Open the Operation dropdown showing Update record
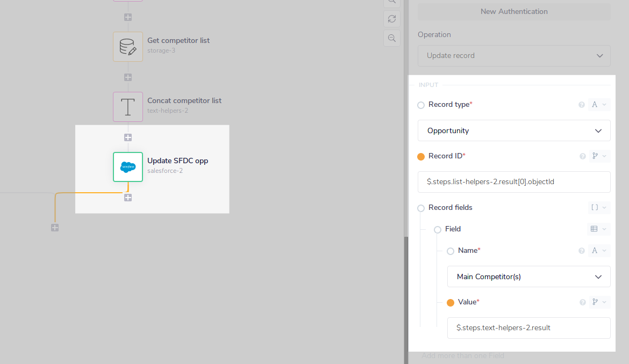The height and width of the screenshot is (364, 629). [513, 55]
